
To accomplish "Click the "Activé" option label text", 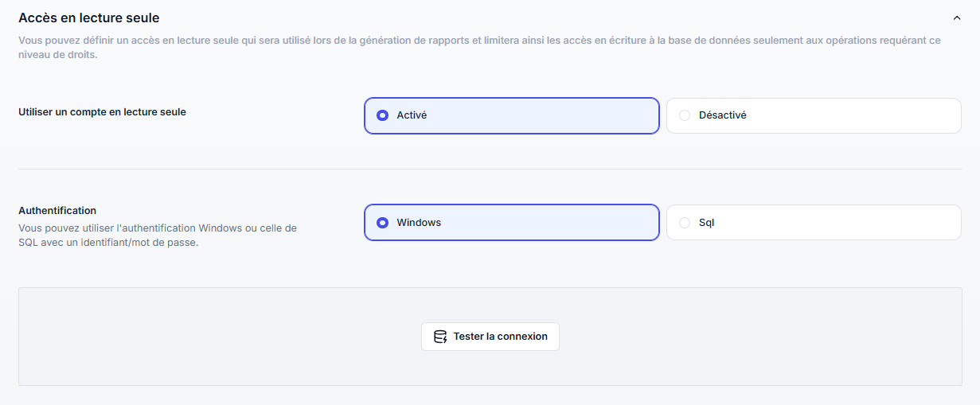I will 412,115.
